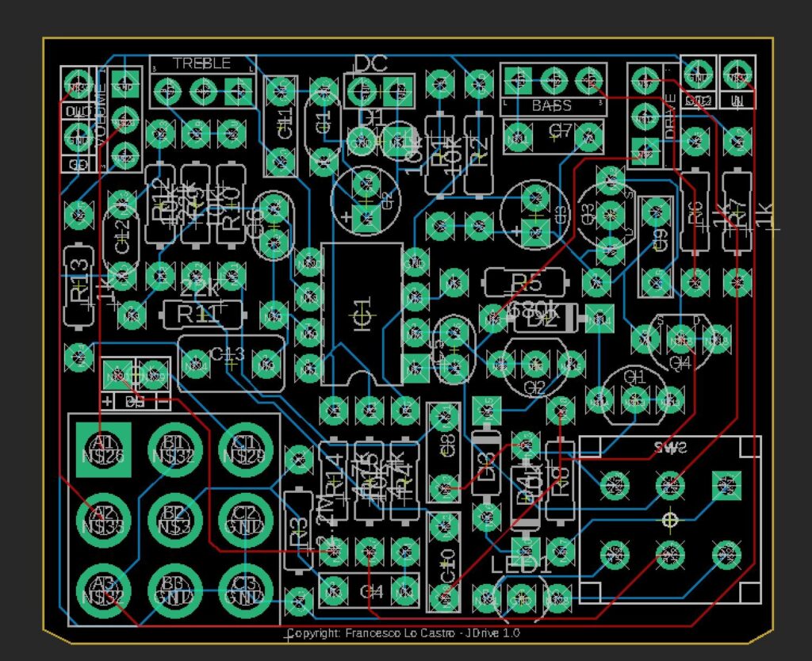Select resistor R5 component body
812x661 pixels.
pyautogui.click(x=525, y=283)
